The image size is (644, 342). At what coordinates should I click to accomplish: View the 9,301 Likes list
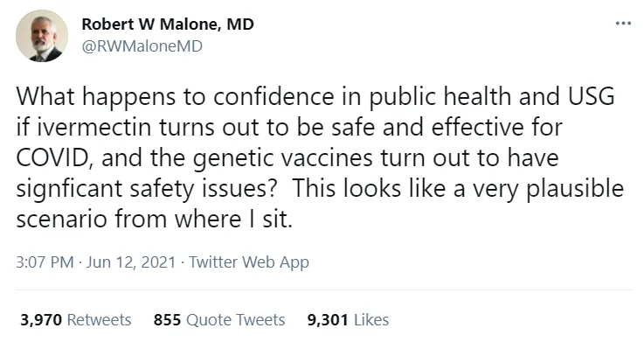[348, 320]
